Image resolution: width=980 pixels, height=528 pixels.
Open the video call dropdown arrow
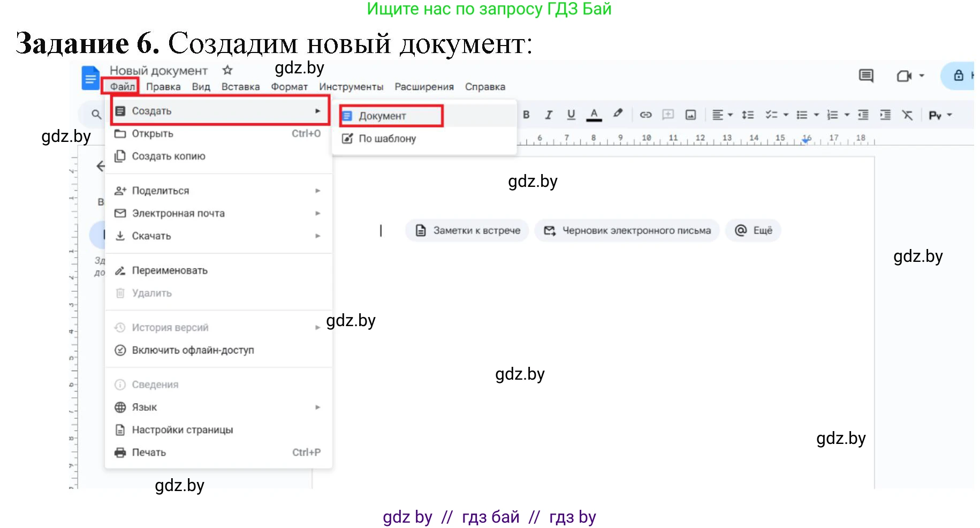pos(922,76)
